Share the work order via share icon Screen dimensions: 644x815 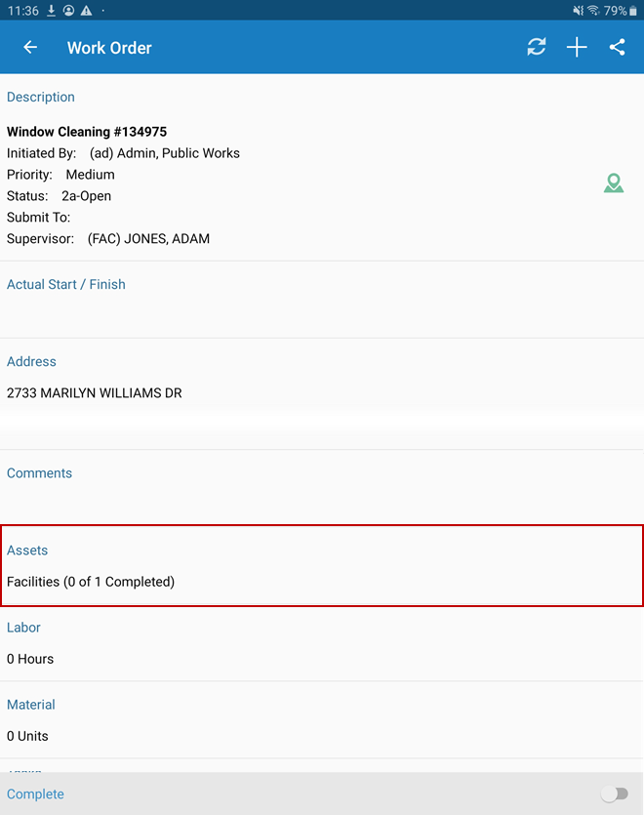click(x=617, y=48)
